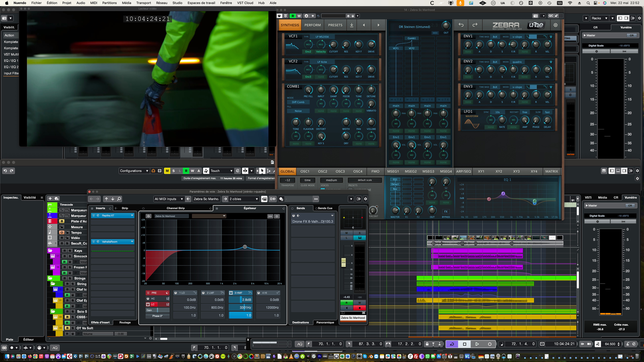Switch to Zebra PERFORM tab
Screen dimensions: 644x362
click(312, 25)
